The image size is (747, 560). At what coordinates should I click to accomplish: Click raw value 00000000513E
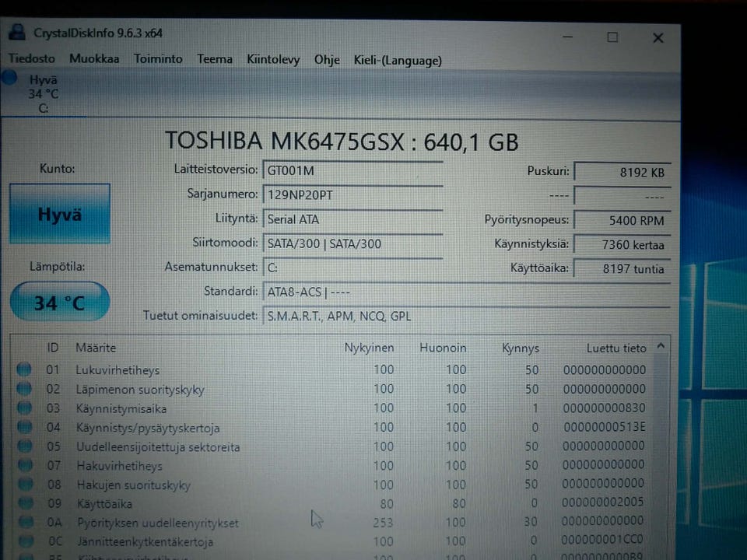[604, 427]
